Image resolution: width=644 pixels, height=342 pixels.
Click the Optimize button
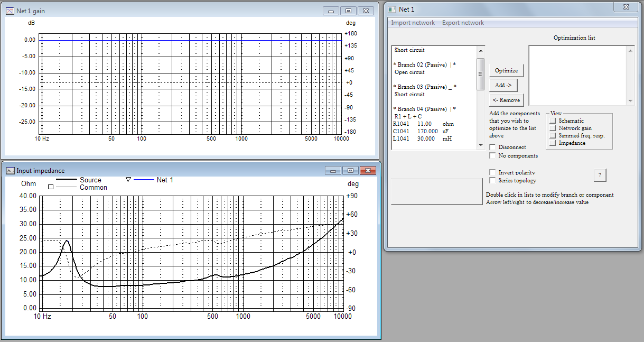click(x=506, y=70)
